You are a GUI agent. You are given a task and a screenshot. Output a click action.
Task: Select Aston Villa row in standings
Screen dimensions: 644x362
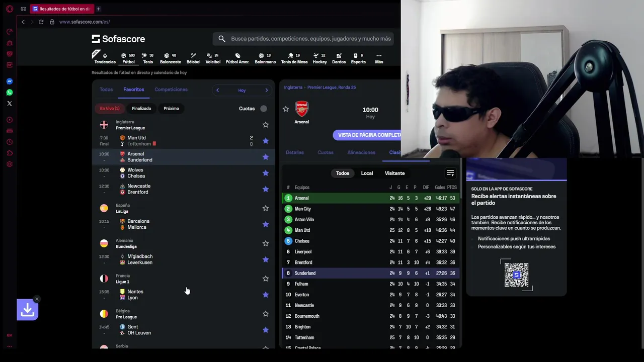point(370,220)
